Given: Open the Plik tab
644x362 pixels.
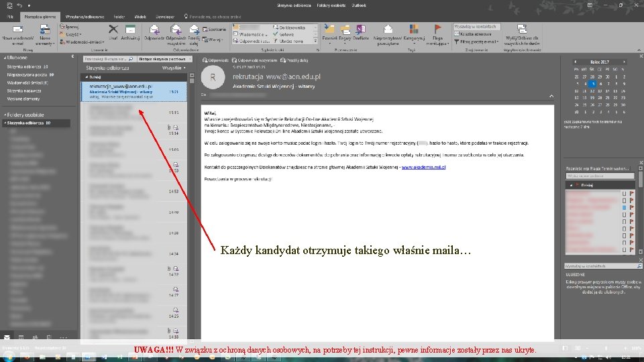Looking at the screenshot, I should pyautogui.click(x=9, y=17).
